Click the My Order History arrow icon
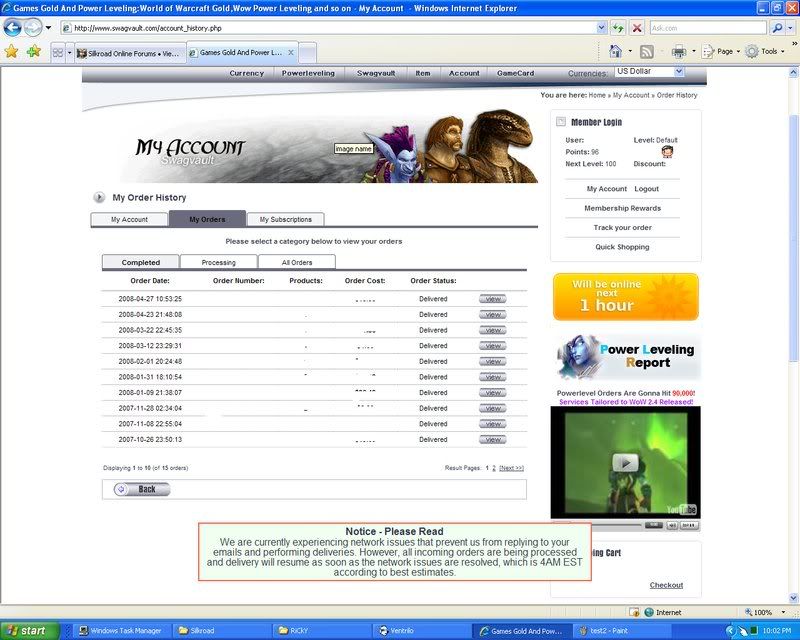 (99, 197)
